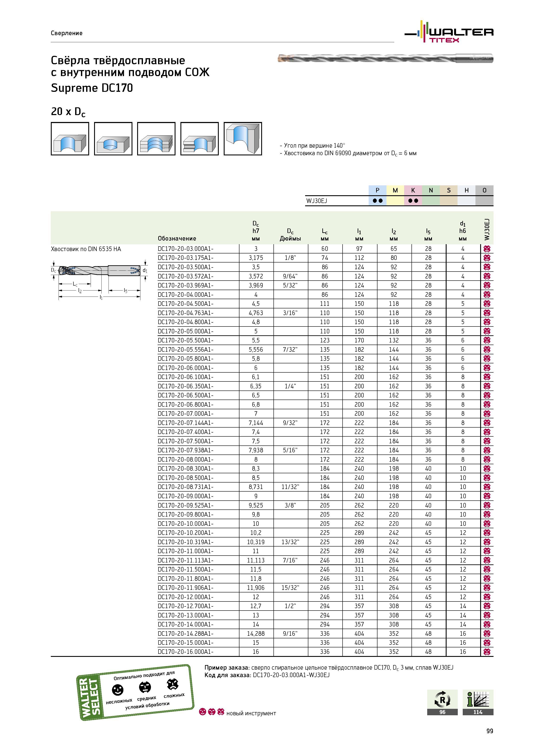Click the WJ30EJ face icon for DC170-20-06.350A1-
This screenshot has height=756, width=534.
(x=487, y=386)
